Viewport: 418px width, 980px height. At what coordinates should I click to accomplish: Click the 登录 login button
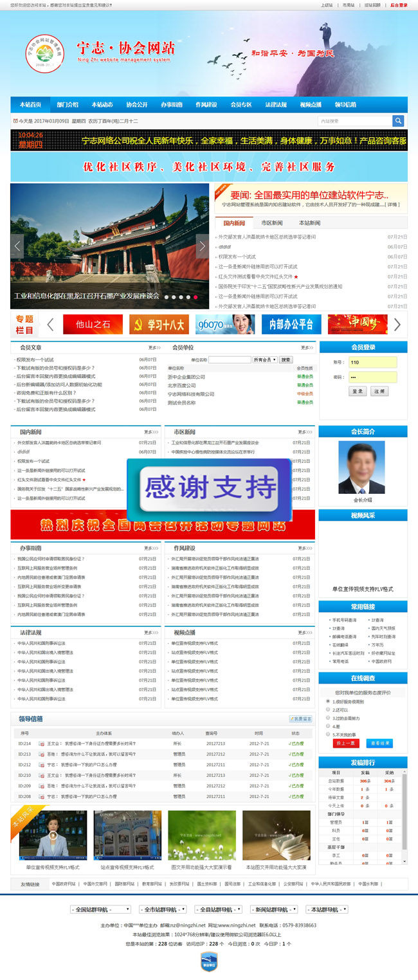(358, 392)
